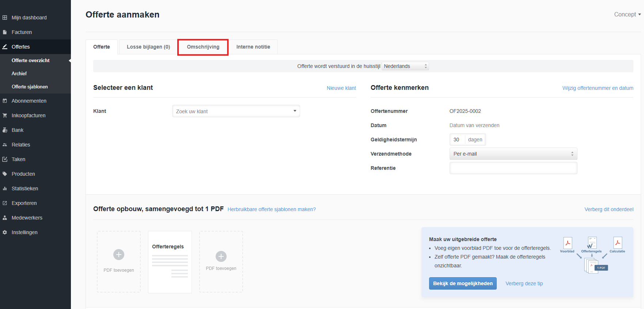Viewport: 644px width, 309px height.
Task: Open the Losse bijlagen (0) tab
Action: [148, 47]
